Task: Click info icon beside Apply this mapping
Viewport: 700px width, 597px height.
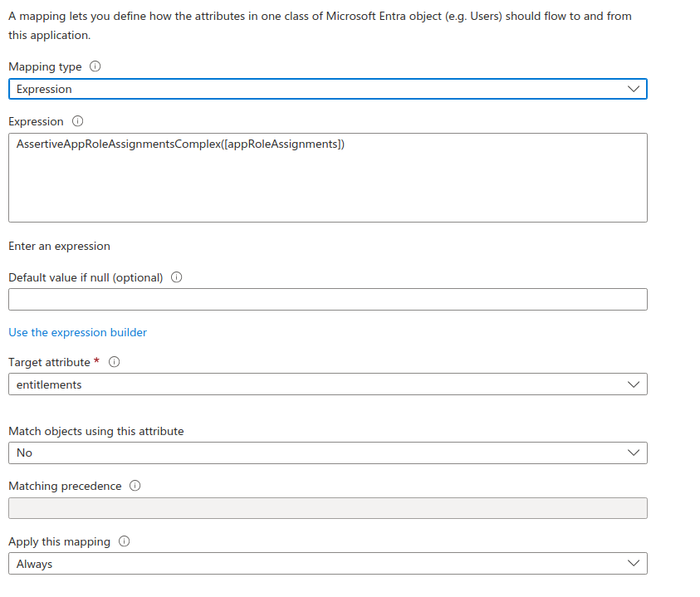Action: click(125, 541)
